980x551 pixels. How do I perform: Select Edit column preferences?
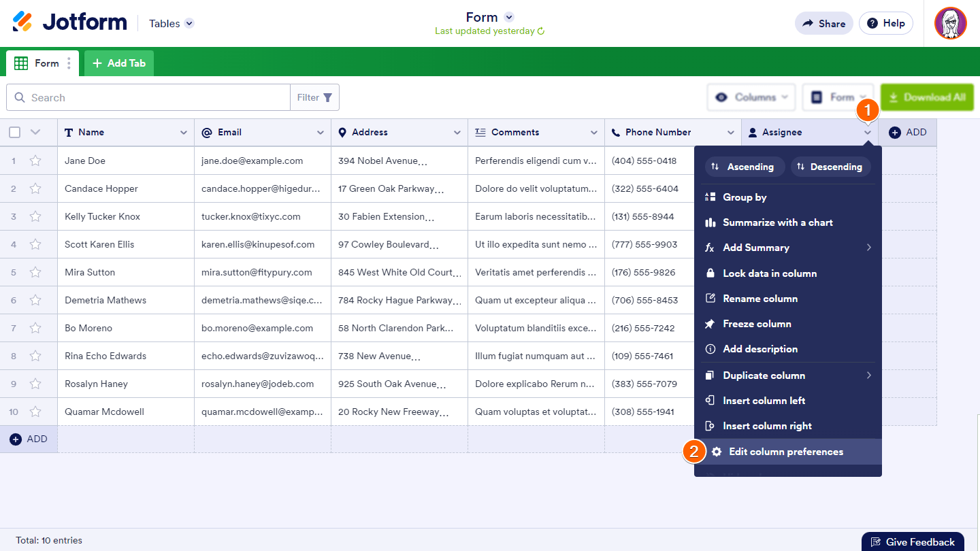pos(785,452)
